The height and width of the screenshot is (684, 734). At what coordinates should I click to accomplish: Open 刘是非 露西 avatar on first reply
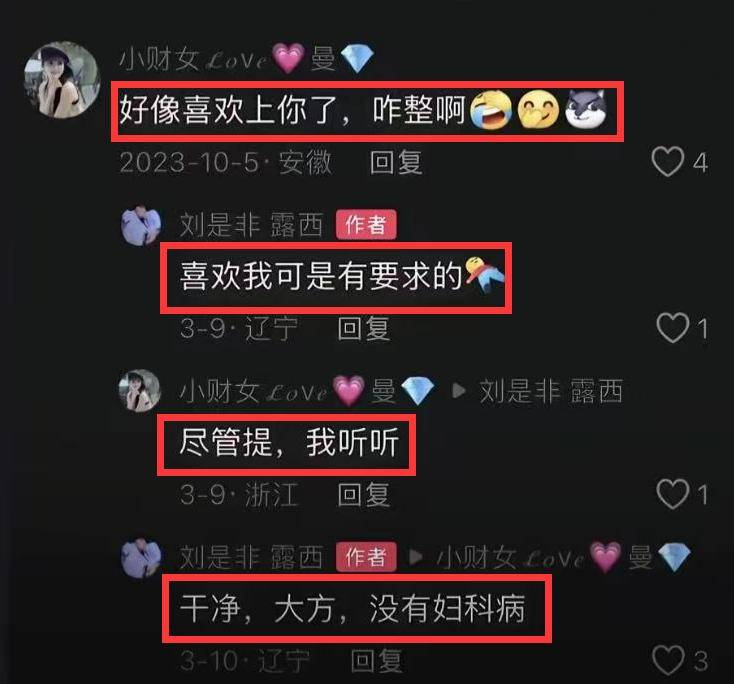141,225
